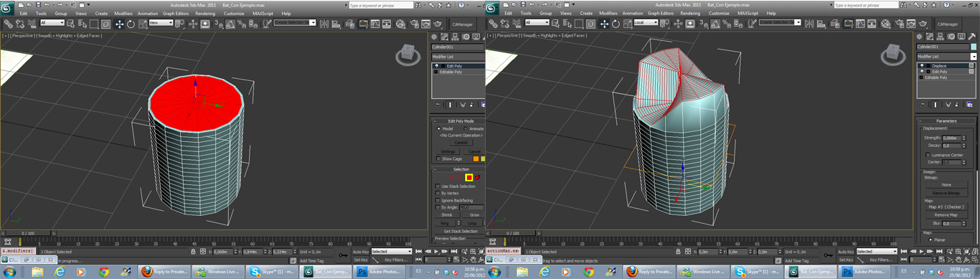Click object color swatch next to Cylinder001 in right window

pos(974,47)
